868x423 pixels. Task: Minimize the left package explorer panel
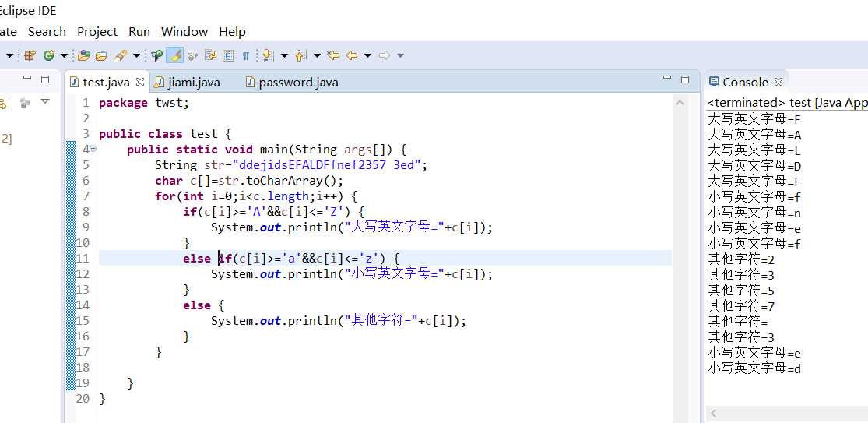click(27, 79)
